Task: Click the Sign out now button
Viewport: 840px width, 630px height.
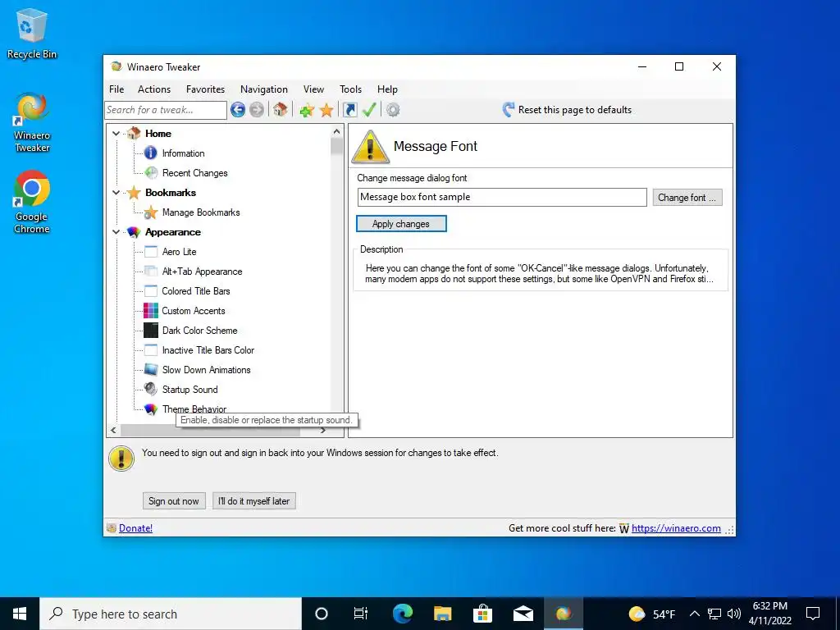Action: pyautogui.click(x=174, y=501)
